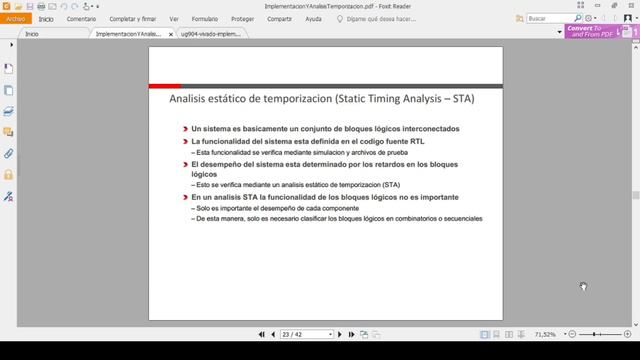This screenshot has height=360, width=640.
Task: Click the magnifying glass search icon
Action: pyautogui.click(x=578, y=18)
